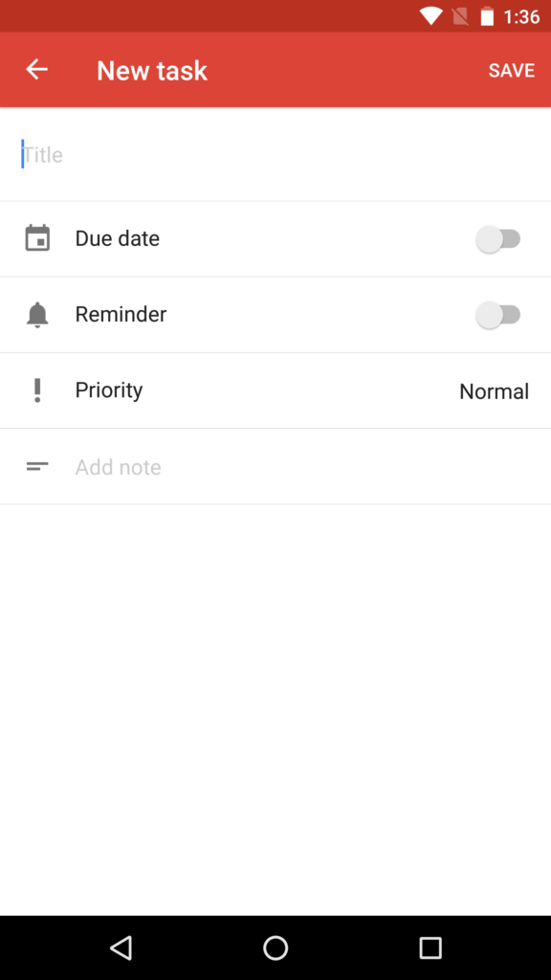The height and width of the screenshot is (980, 551).
Task: Select the Due date label
Action: [x=118, y=238]
